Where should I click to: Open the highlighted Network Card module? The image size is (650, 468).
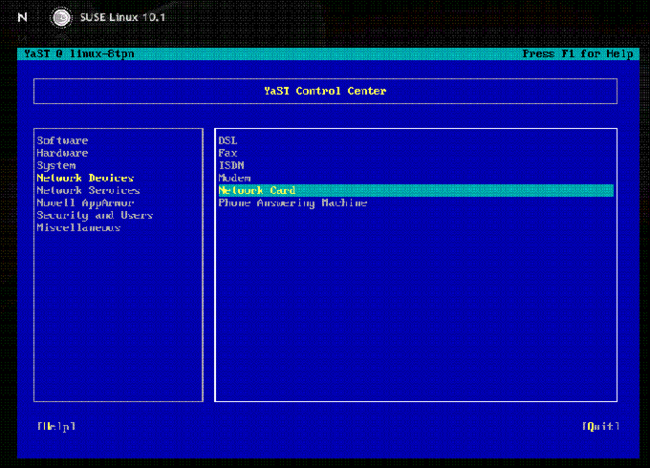coord(416,190)
